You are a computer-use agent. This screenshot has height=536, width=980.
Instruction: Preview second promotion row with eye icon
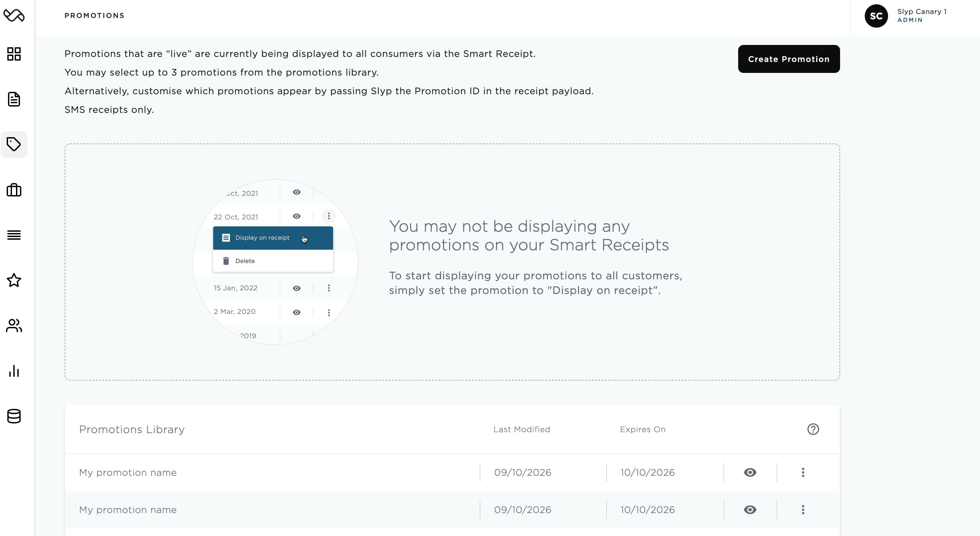coord(750,510)
